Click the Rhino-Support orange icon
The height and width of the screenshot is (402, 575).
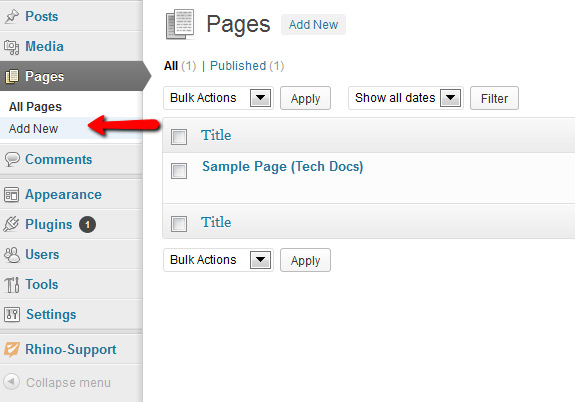pos(12,349)
